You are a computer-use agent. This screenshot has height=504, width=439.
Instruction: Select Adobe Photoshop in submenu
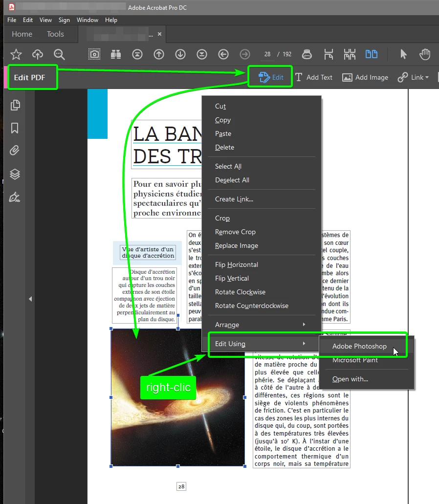pos(366,346)
